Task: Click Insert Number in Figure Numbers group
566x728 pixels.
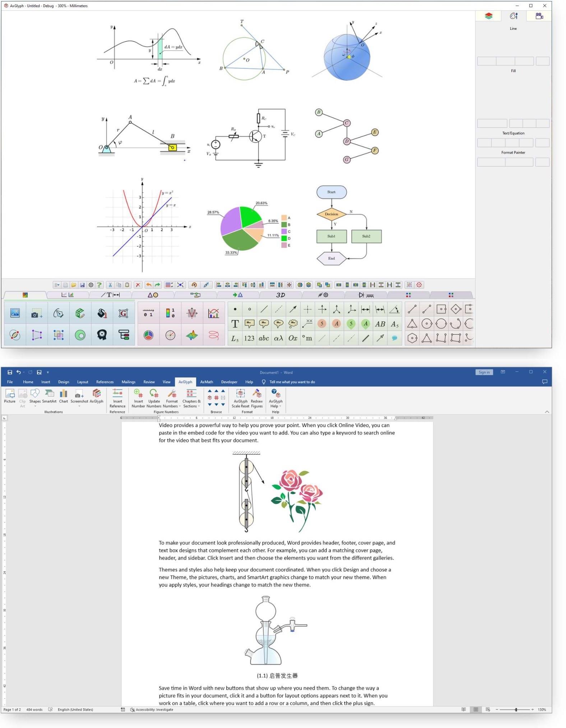Action: point(138,398)
